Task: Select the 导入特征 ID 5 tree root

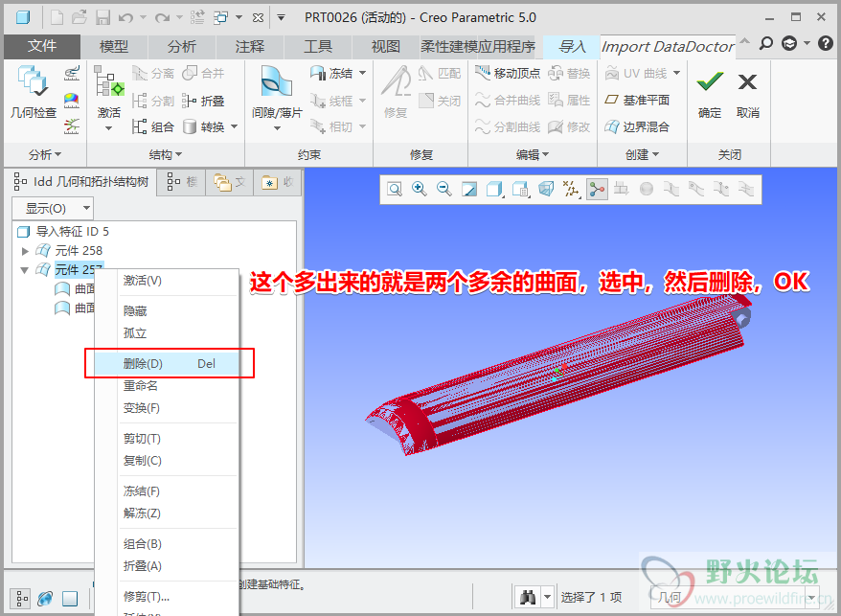Action: 72,231
